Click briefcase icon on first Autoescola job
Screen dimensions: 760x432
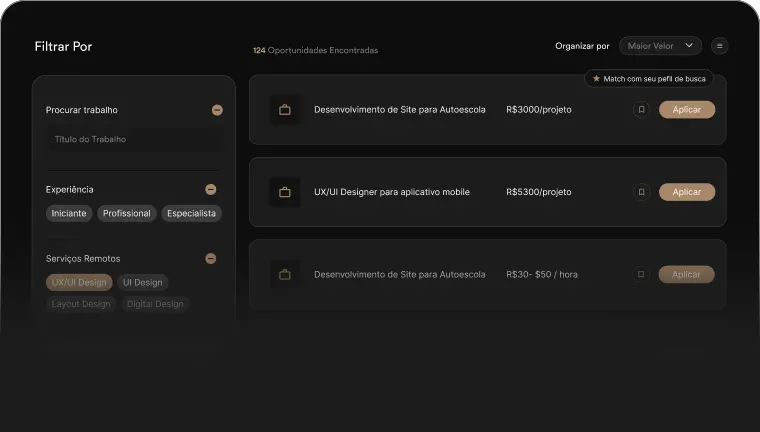284,110
